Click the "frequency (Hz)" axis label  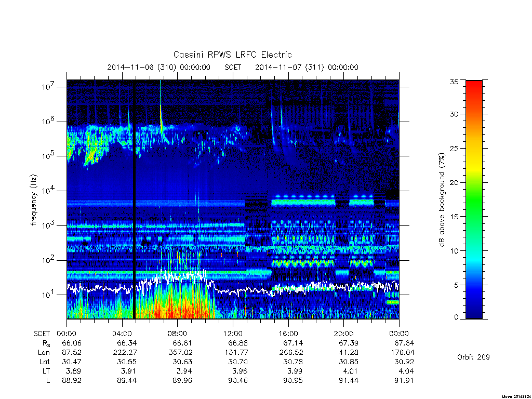(34, 200)
